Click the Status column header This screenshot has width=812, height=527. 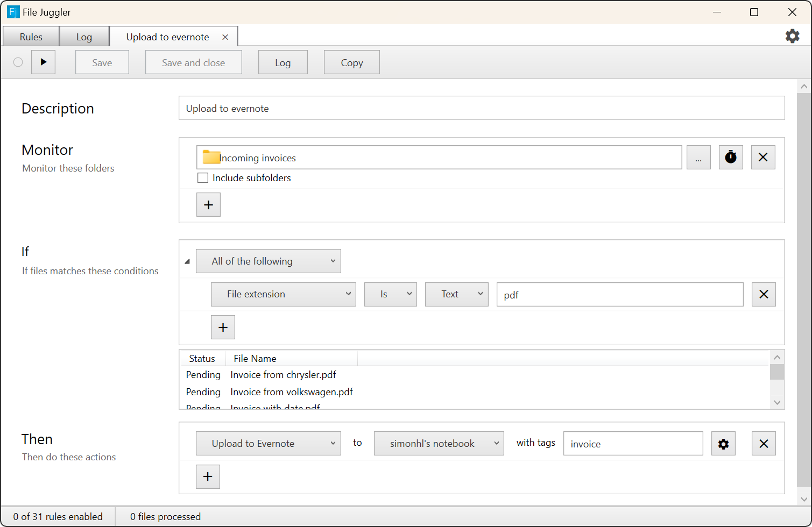coord(202,359)
